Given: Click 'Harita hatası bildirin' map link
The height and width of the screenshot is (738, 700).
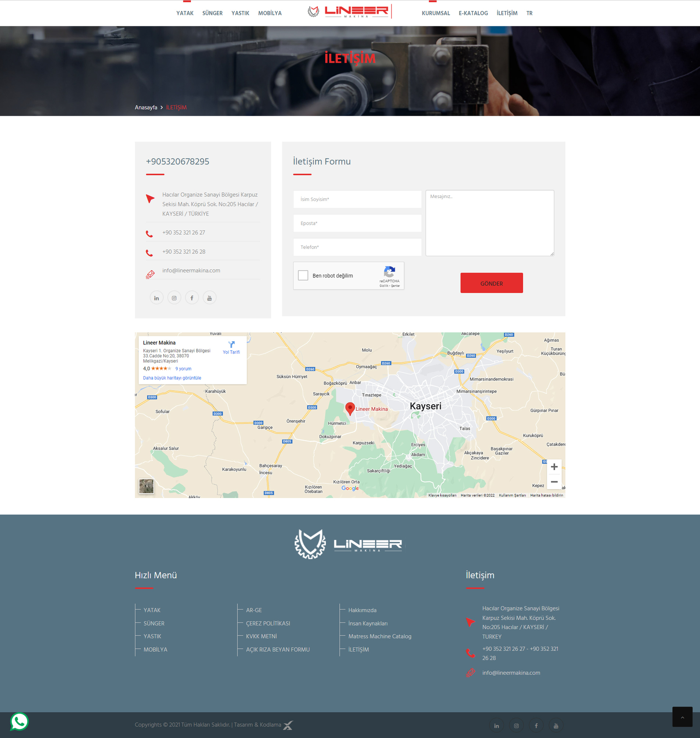Looking at the screenshot, I should 547,495.
